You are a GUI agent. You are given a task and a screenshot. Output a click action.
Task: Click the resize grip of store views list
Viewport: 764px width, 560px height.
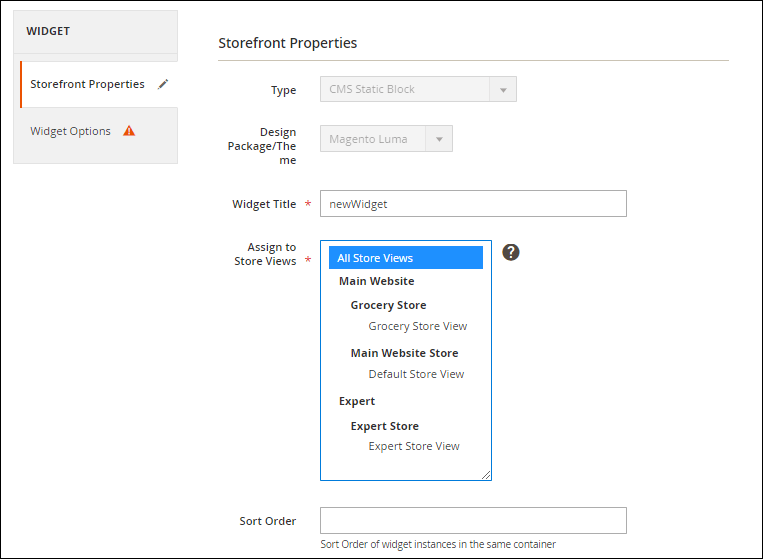tap(486, 475)
